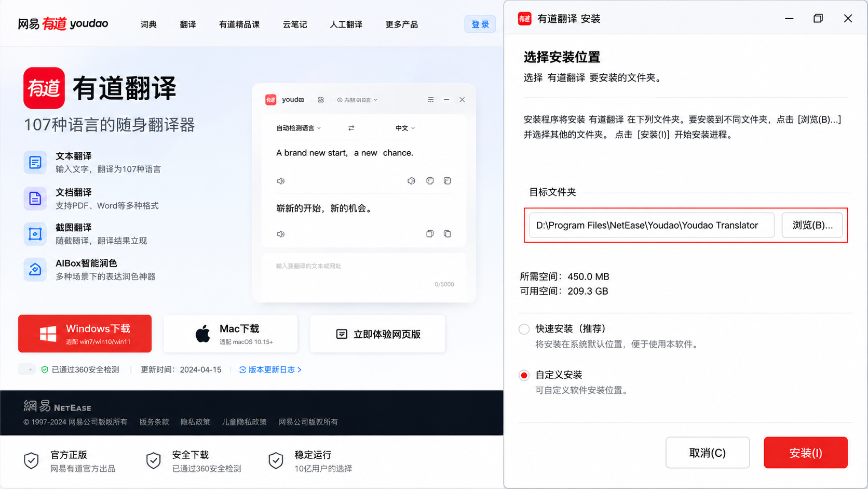Viewport: 868px width, 489px height.
Task: Open the 自动检测语言 source language dropdown
Action: pos(299,128)
